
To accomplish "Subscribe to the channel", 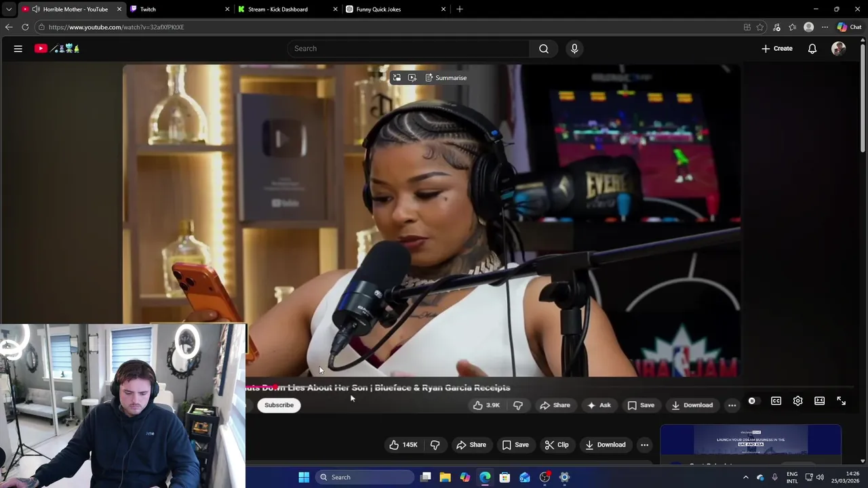I will coord(279,405).
